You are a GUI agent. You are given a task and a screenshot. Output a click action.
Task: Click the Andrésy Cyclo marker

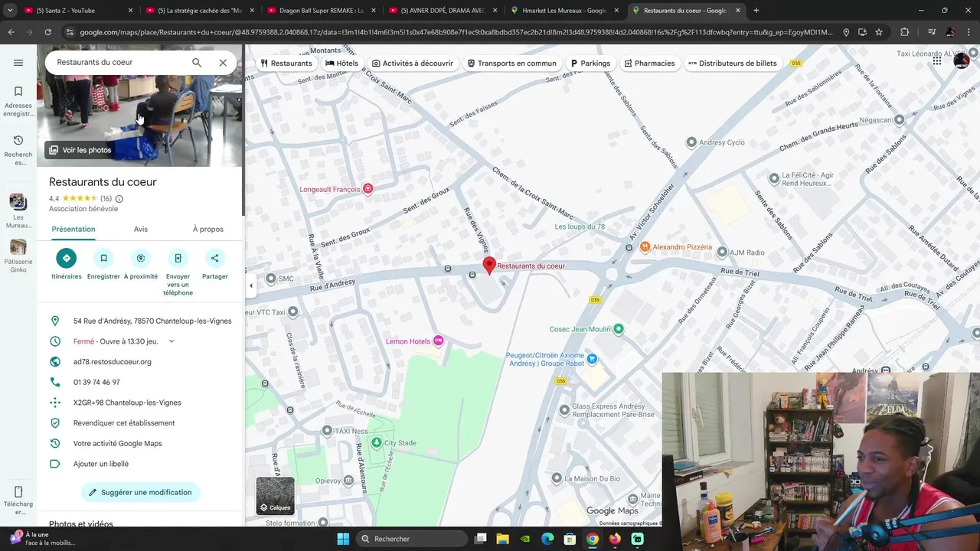(691, 142)
